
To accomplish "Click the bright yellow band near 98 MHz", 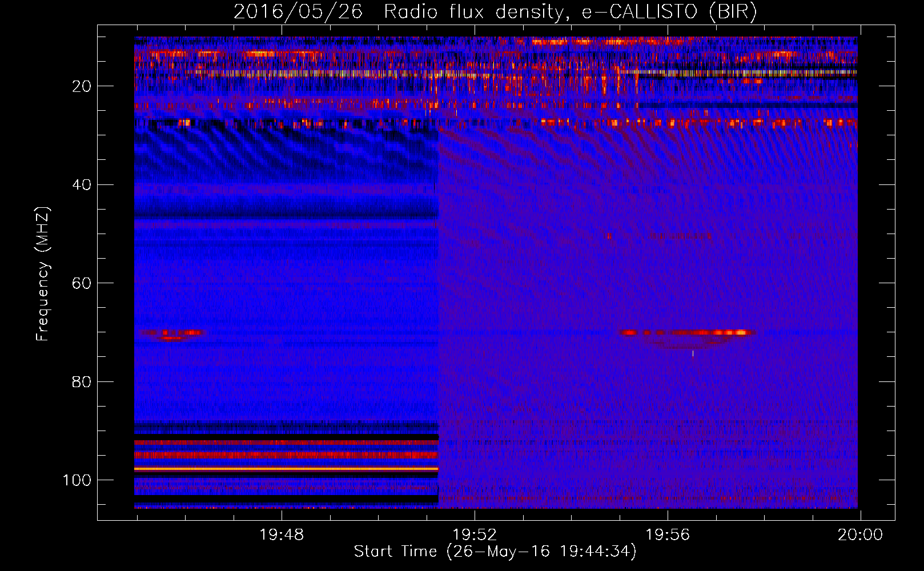I will [286, 469].
